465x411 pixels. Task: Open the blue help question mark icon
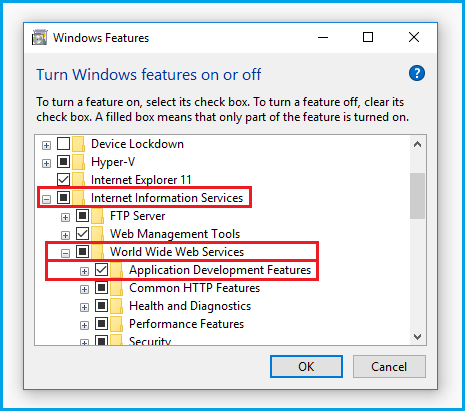click(x=417, y=73)
